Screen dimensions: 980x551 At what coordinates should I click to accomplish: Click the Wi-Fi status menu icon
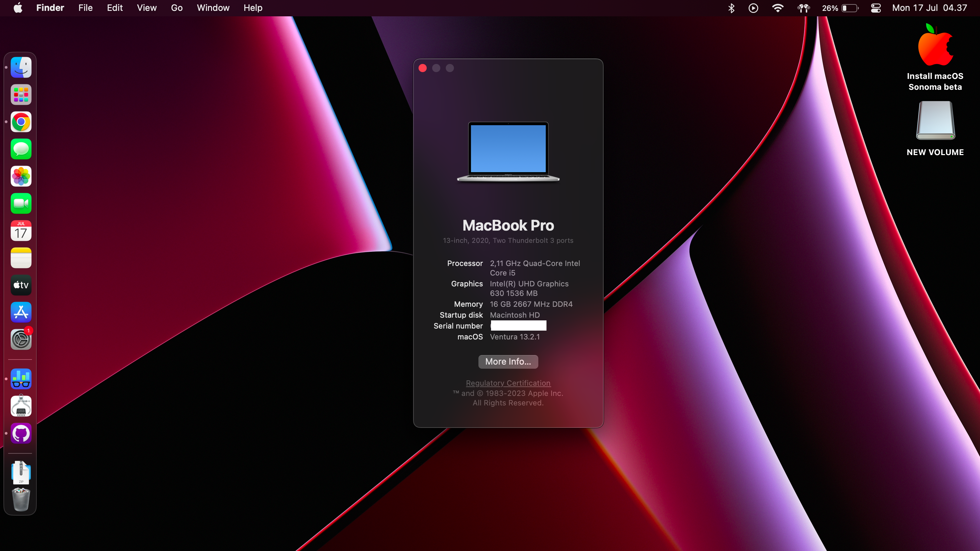click(778, 8)
